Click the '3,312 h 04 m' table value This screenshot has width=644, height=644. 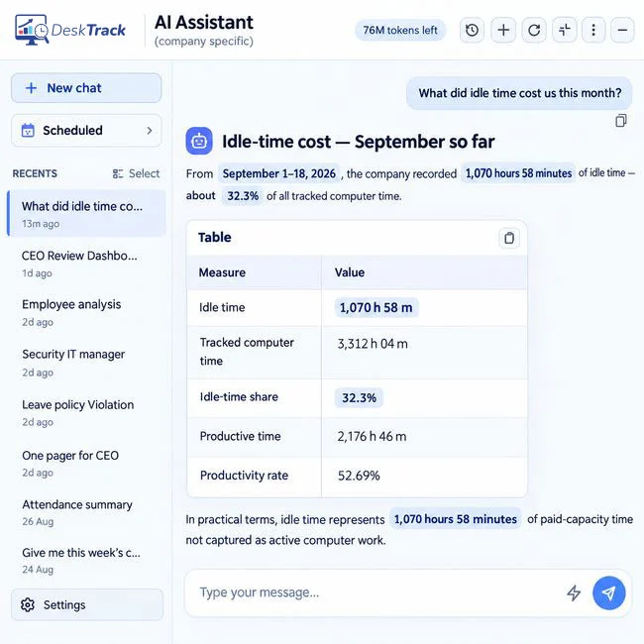pyautogui.click(x=373, y=344)
